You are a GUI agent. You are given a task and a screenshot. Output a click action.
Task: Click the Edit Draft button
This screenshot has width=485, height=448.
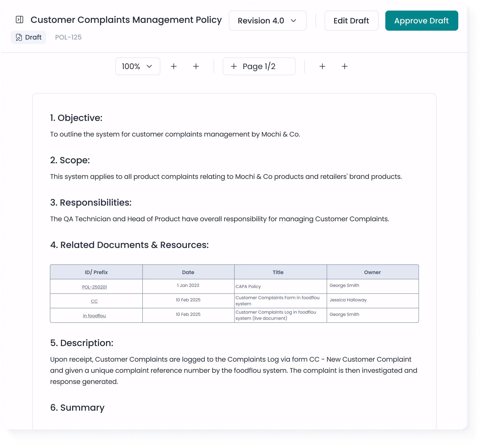coord(351,21)
